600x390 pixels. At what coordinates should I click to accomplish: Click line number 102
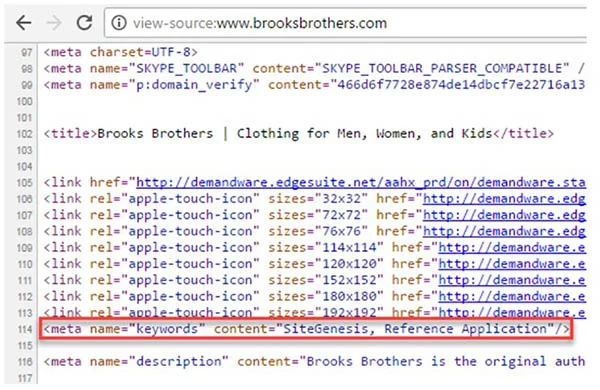[x=24, y=134]
